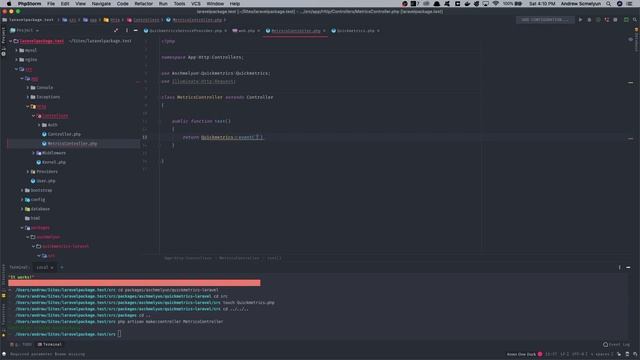Click the scroll-from-source icon in Project panel
This screenshot has height=360, width=640.
coord(116,30)
